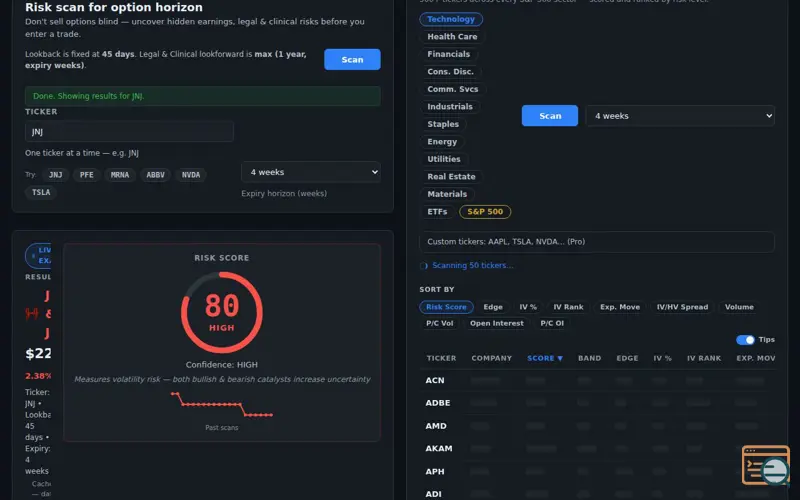The height and width of the screenshot is (500, 800).
Task: Select the Comm. Svcs sector chip
Action: (453, 89)
